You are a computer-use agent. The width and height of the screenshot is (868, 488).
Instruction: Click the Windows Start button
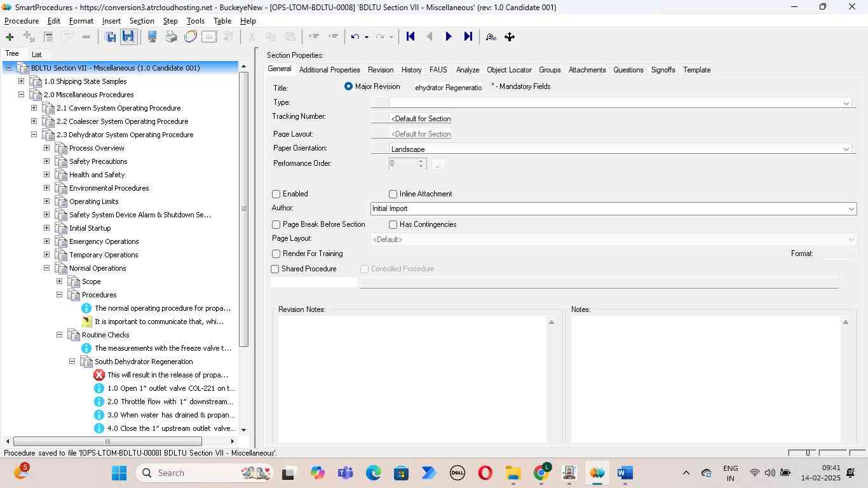(119, 473)
